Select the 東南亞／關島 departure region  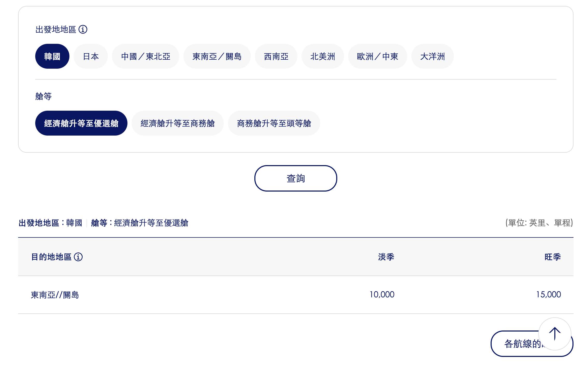point(217,56)
